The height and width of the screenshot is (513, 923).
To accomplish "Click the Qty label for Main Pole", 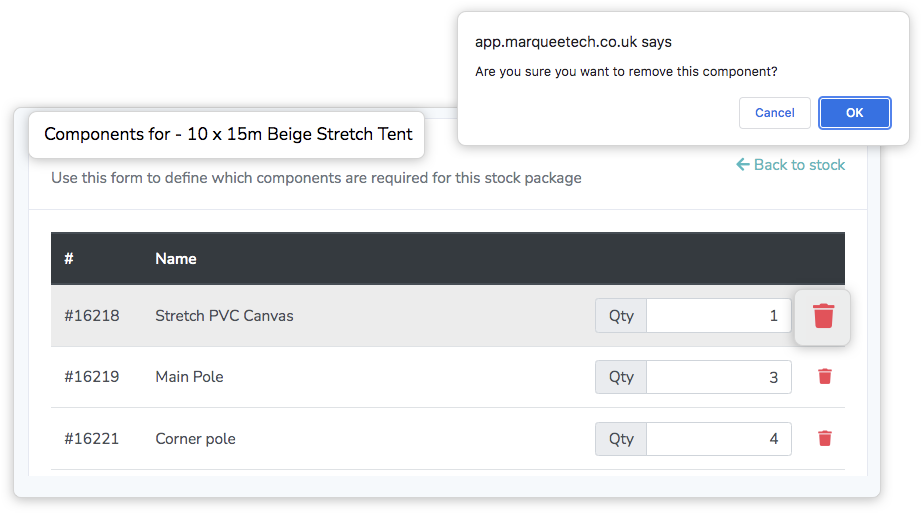I will tap(621, 377).
